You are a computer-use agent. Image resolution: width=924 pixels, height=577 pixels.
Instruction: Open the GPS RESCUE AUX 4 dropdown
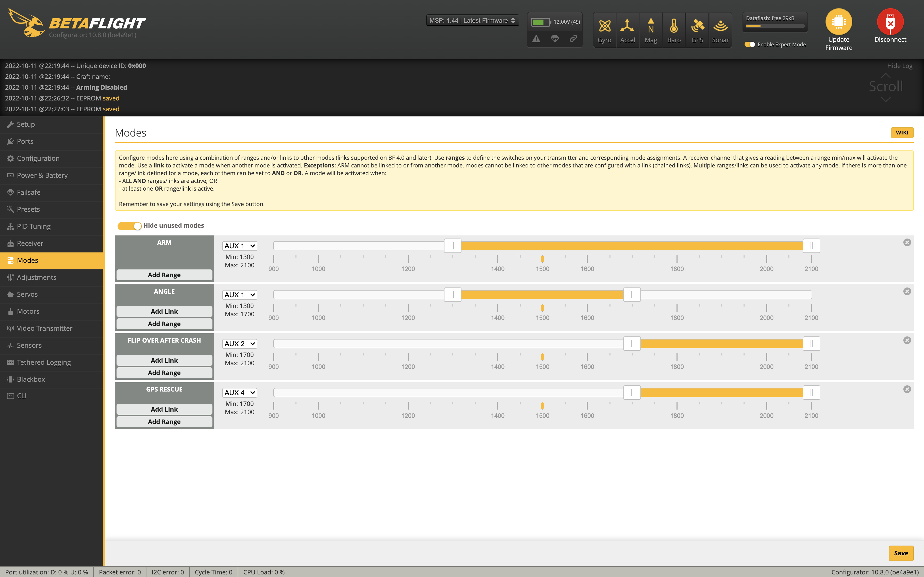pyautogui.click(x=240, y=393)
